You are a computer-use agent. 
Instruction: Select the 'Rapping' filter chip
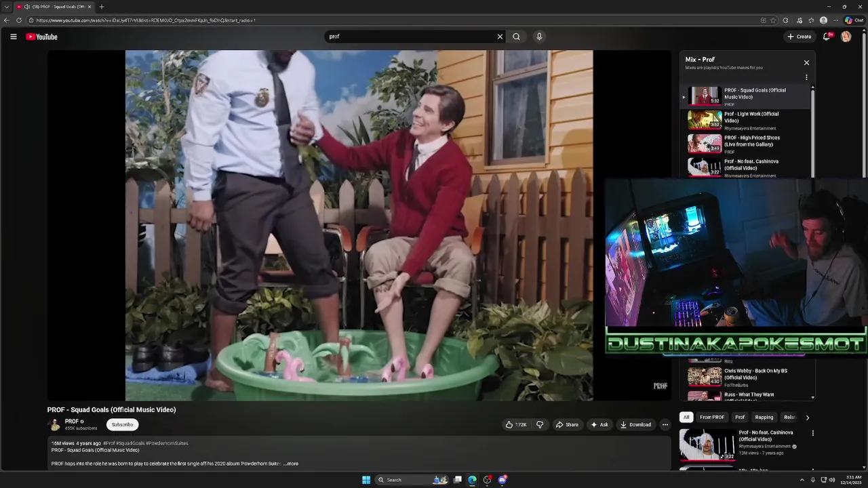pos(764,418)
